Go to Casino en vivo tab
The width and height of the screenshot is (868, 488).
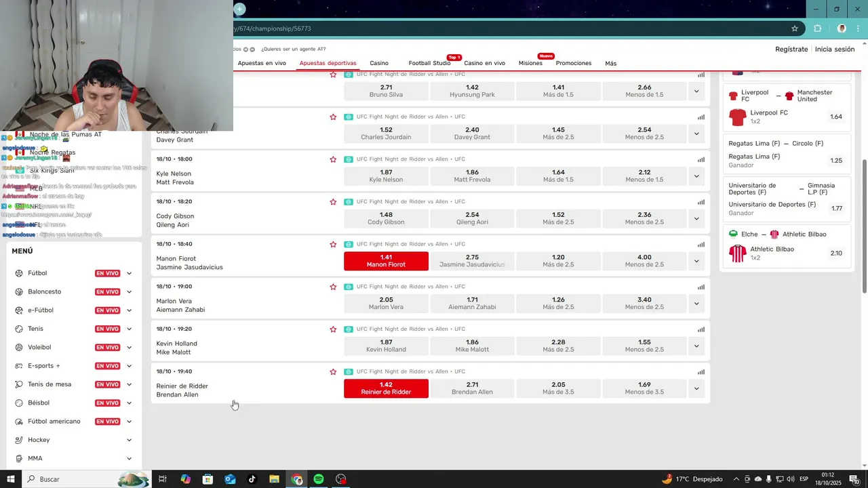484,63
